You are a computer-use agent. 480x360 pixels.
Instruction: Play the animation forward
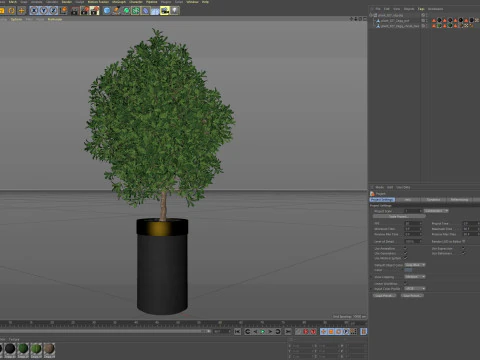click(263, 332)
